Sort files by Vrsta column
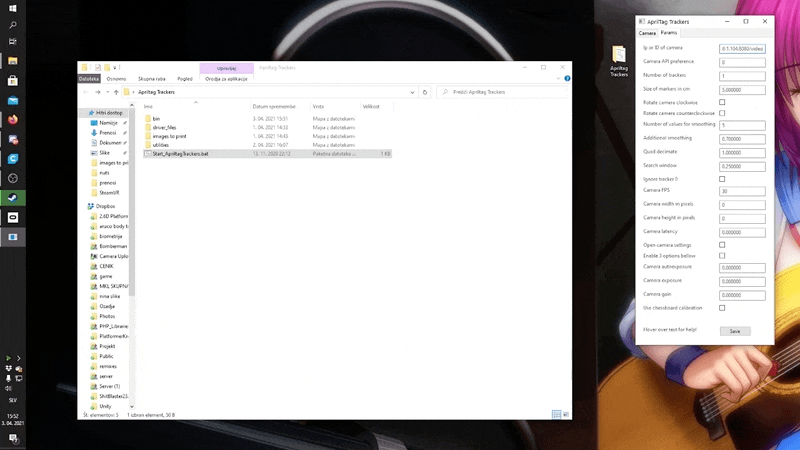 pos(335,107)
